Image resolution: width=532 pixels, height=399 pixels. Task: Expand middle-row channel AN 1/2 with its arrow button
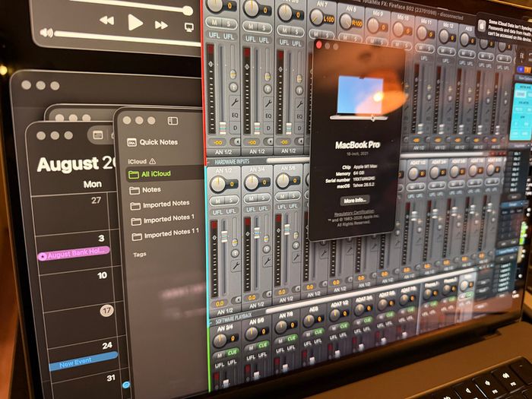237,300
